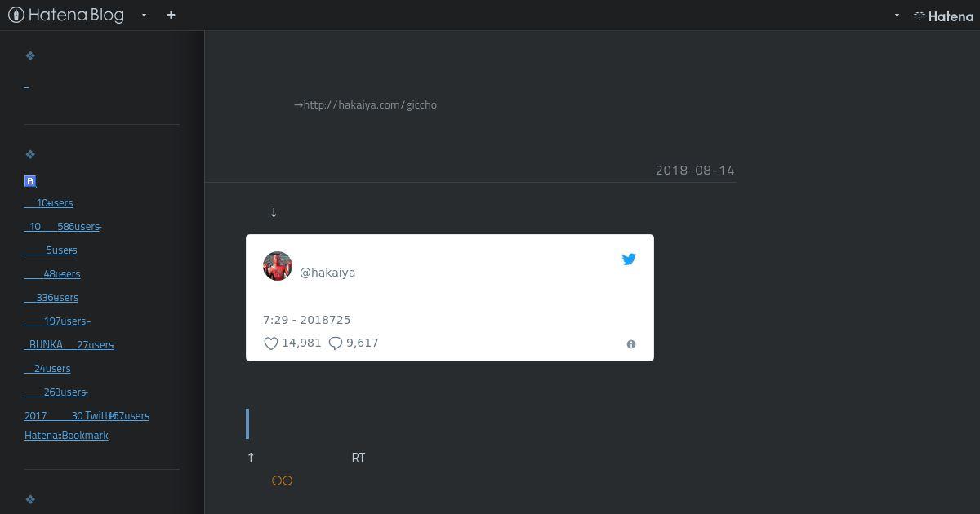Open the tweet timestamp 7:29 - 2018725

(x=306, y=320)
